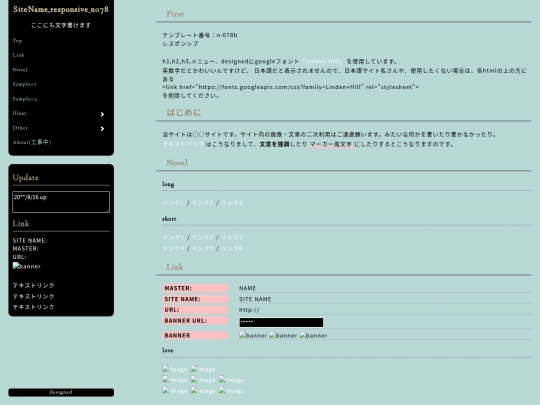Open リンク3 under long novels
The width and height of the screenshot is (540, 405).
tap(232, 203)
